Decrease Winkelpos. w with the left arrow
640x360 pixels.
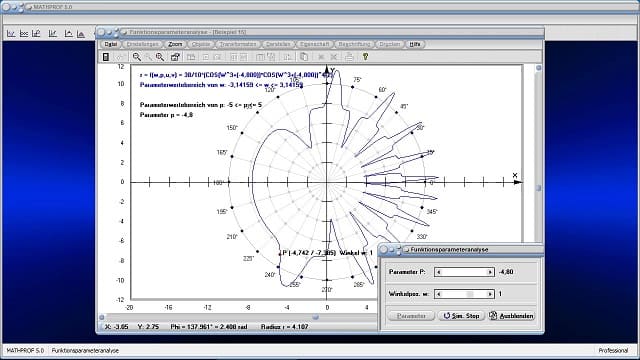point(438,294)
